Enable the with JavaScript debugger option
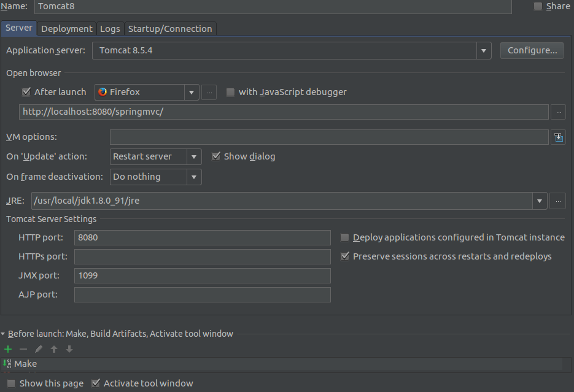This screenshot has height=392, width=574. [x=230, y=92]
